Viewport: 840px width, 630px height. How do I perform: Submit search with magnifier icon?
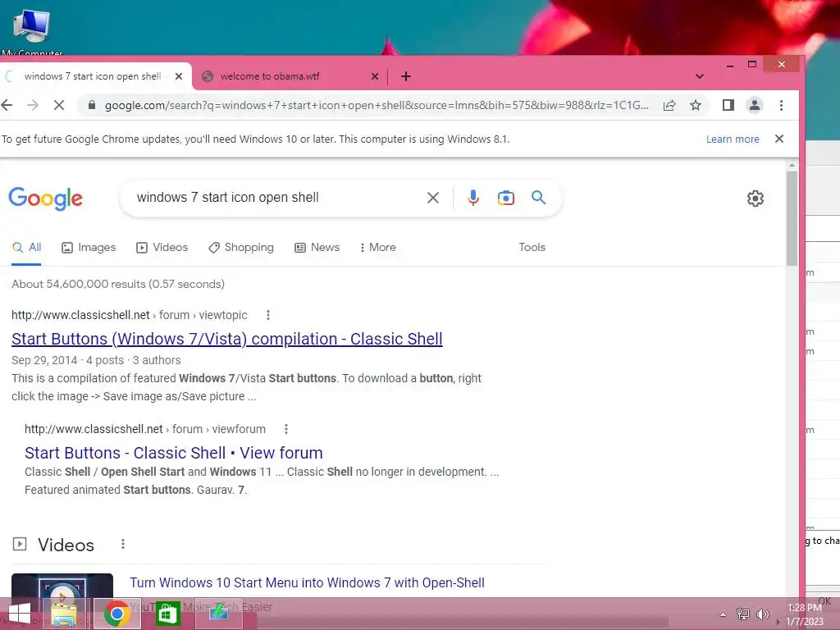click(538, 197)
